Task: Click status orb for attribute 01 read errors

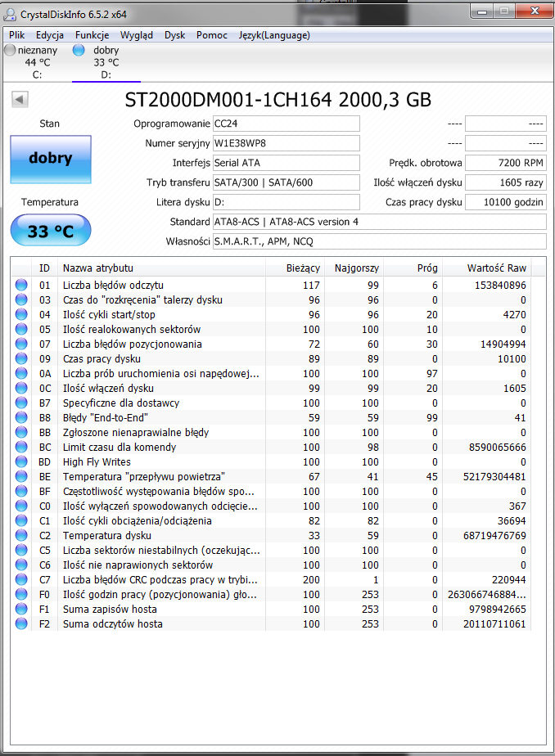Action: [x=21, y=285]
